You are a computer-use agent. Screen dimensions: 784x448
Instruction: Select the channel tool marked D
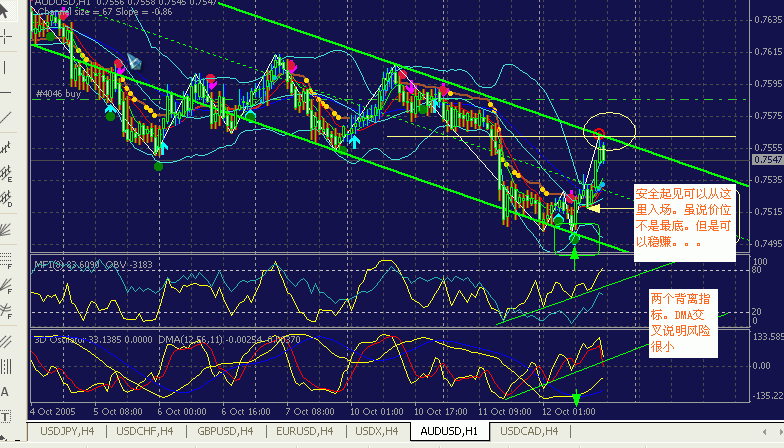click(6, 199)
